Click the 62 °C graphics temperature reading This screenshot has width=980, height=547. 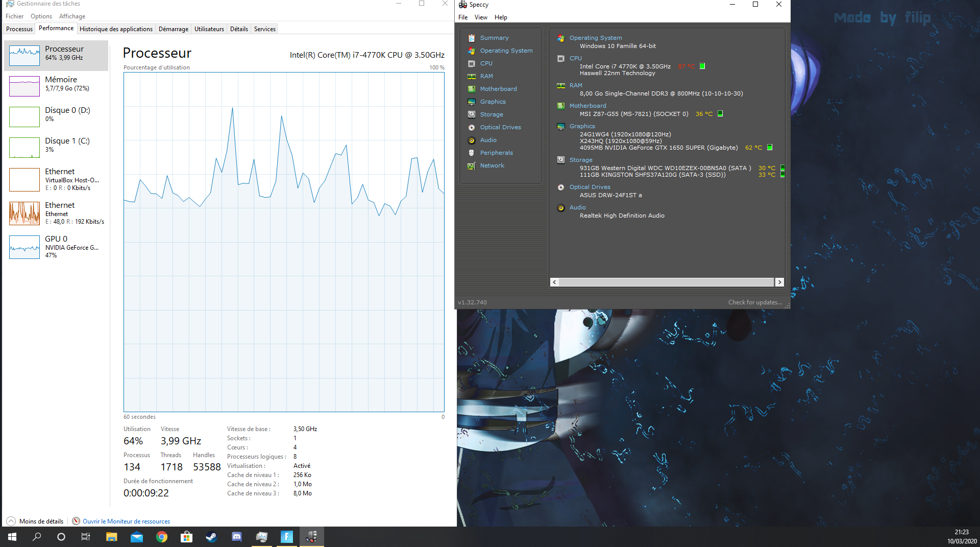[x=754, y=148]
